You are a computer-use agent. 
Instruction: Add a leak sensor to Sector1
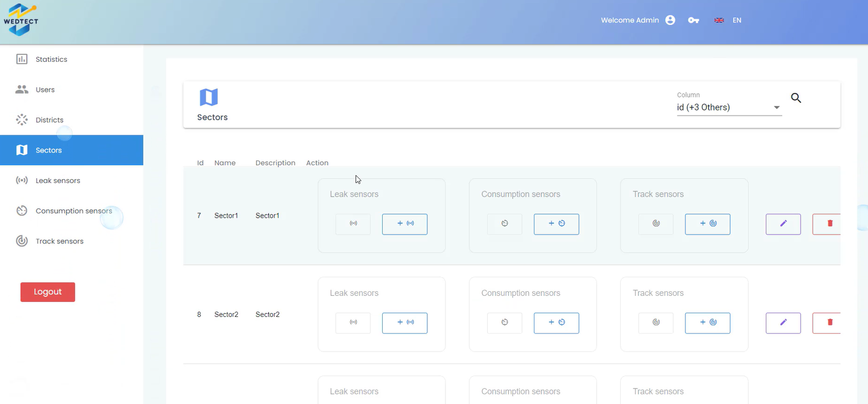[405, 224]
